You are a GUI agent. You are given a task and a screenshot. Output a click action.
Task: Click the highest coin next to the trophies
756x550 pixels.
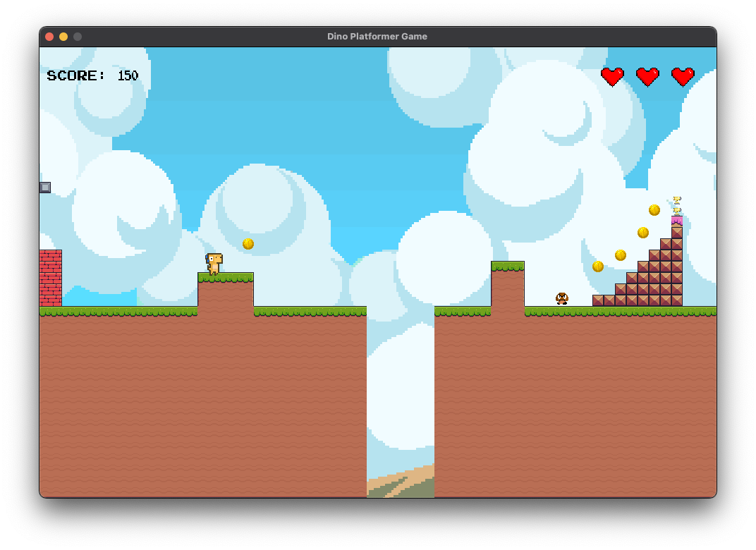click(x=654, y=210)
